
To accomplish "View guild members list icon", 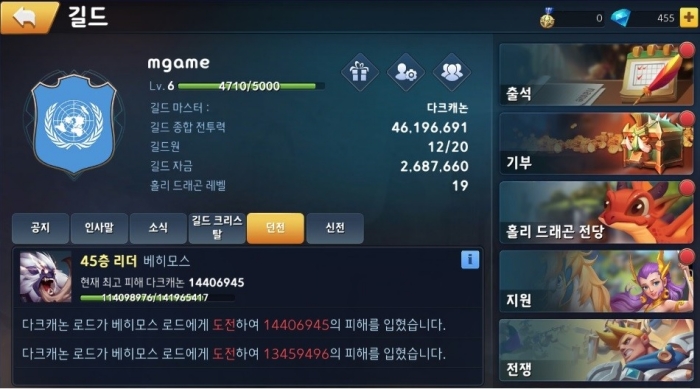I will pos(452,72).
